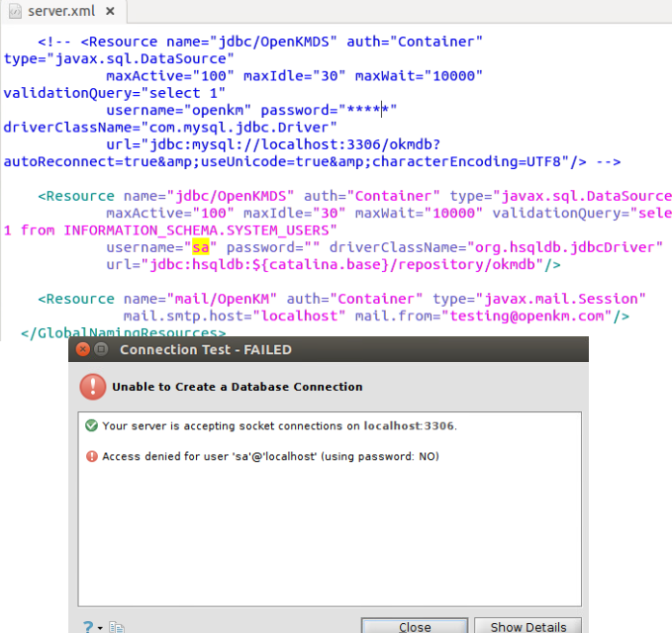
Task: Close the server.xml tab
Action: [x=110, y=11]
